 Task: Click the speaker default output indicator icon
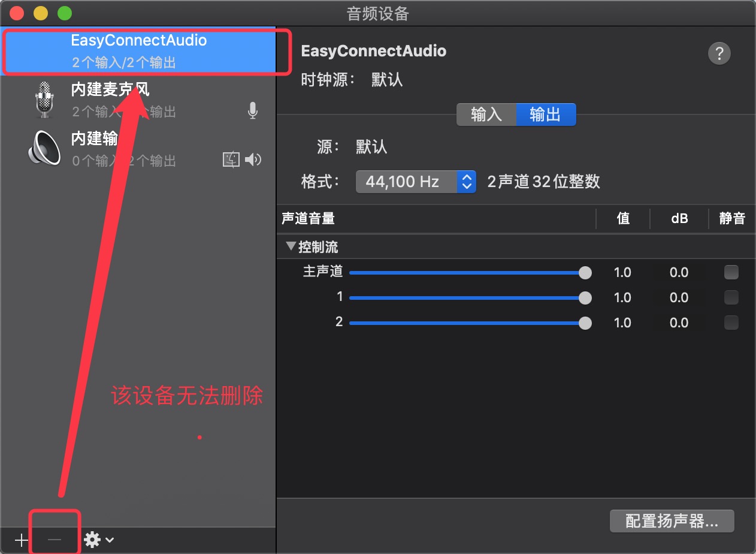click(253, 159)
